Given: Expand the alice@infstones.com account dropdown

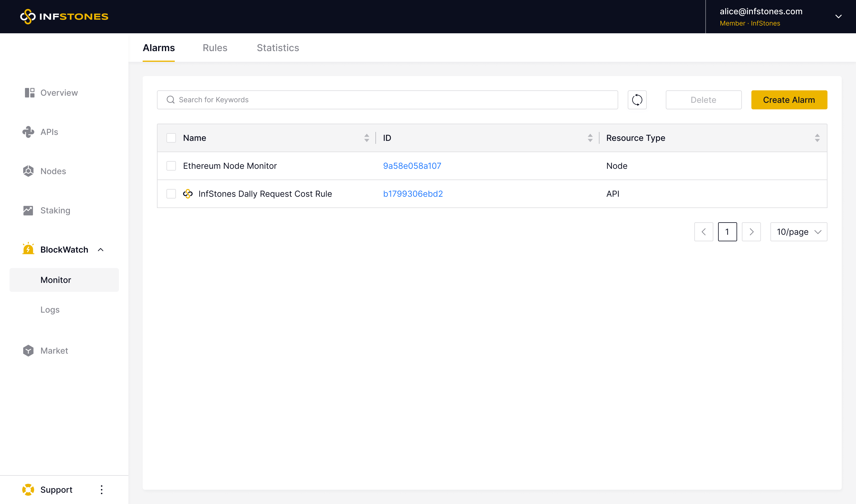Looking at the screenshot, I should tap(838, 17).
